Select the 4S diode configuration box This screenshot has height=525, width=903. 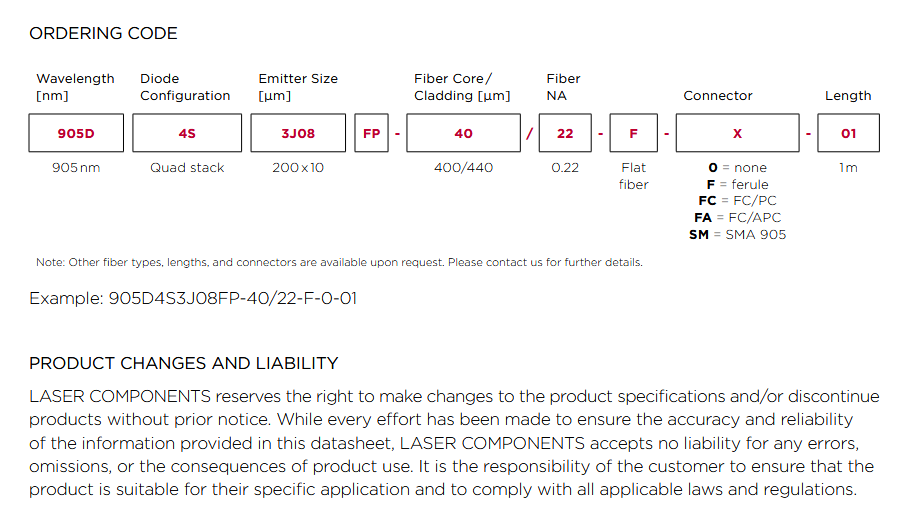pyautogui.click(x=187, y=133)
